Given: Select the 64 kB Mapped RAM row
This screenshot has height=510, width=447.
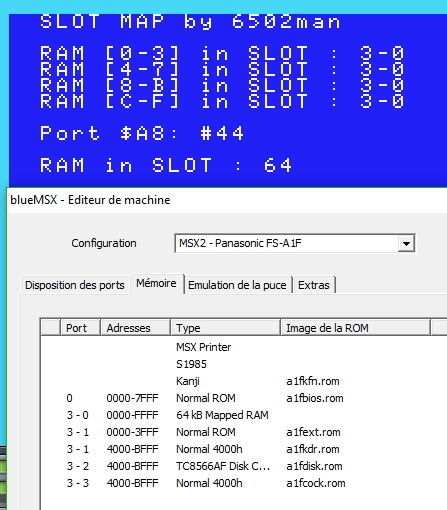Looking at the screenshot, I should tap(243, 415).
